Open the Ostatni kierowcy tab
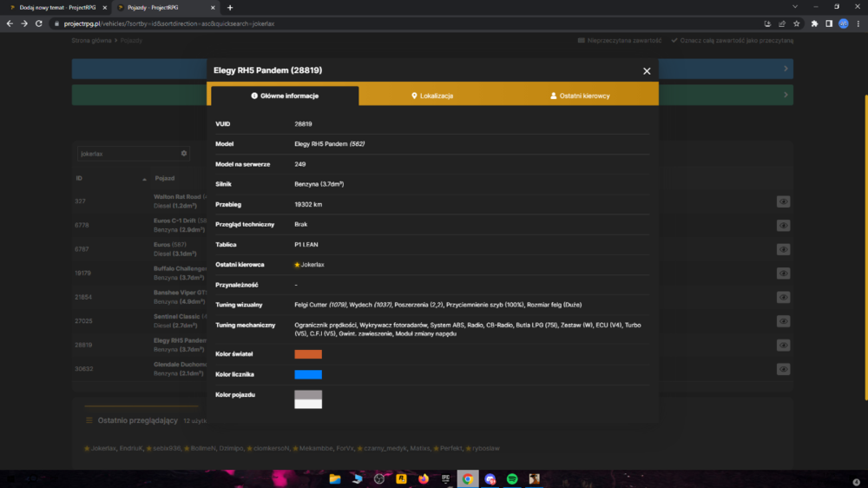868x488 pixels. pos(580,96)
